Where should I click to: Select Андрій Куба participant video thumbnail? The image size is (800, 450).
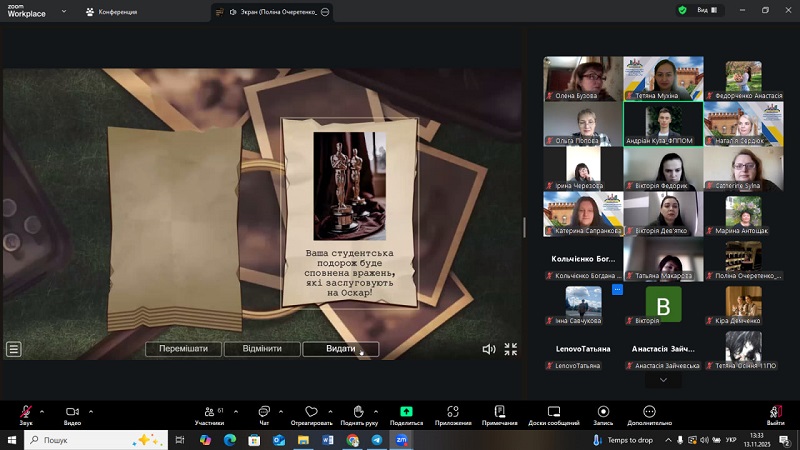pos(662,123)
